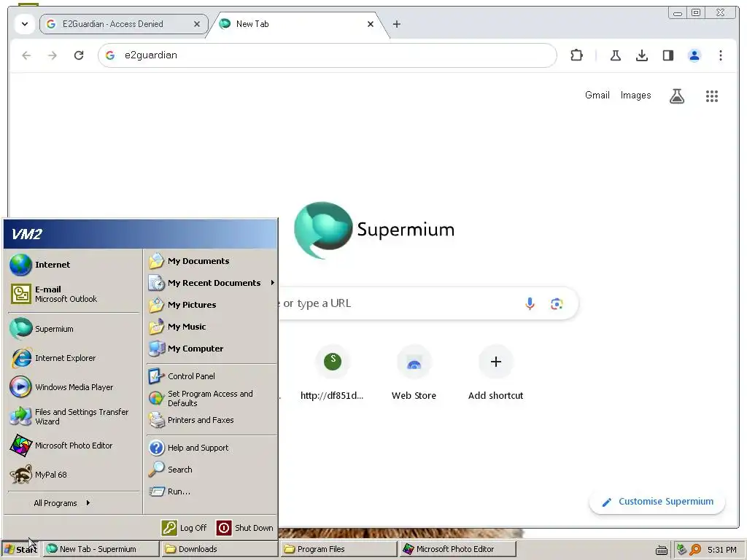Expand the My Recent Documents submenu

(212, 283)
